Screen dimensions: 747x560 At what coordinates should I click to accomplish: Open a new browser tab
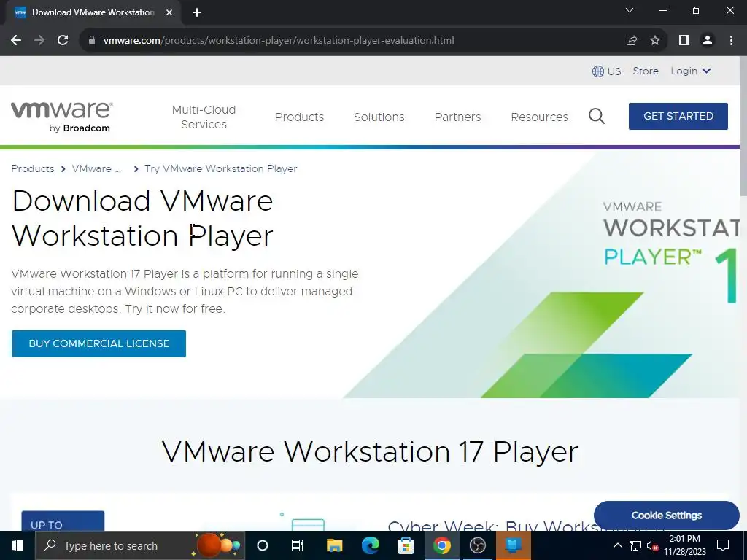tap(197, 12)
